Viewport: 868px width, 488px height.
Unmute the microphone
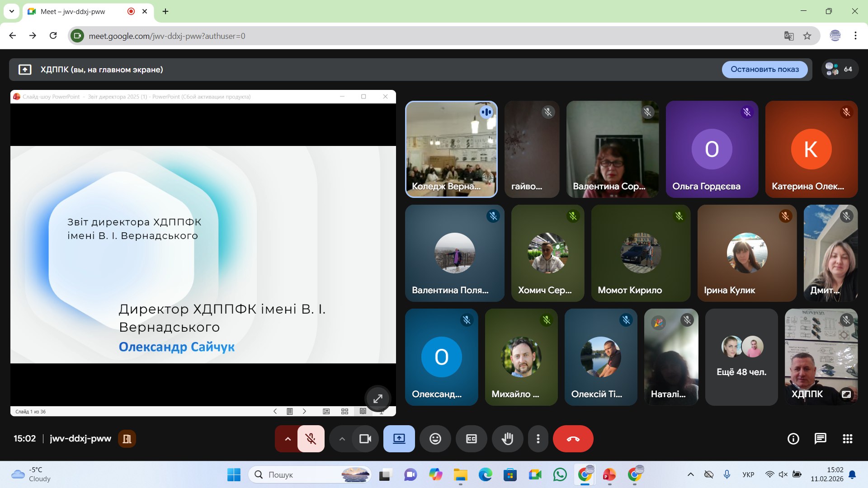click(x=311, y=439)
